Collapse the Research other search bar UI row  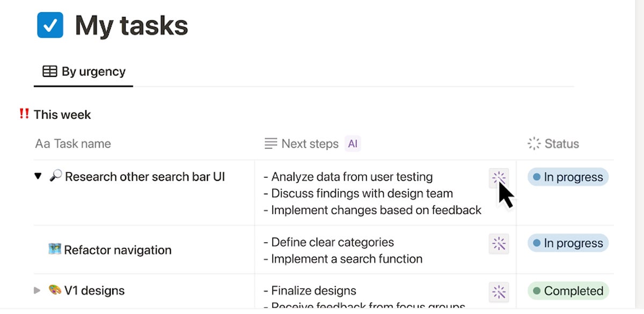pos(38,176)
